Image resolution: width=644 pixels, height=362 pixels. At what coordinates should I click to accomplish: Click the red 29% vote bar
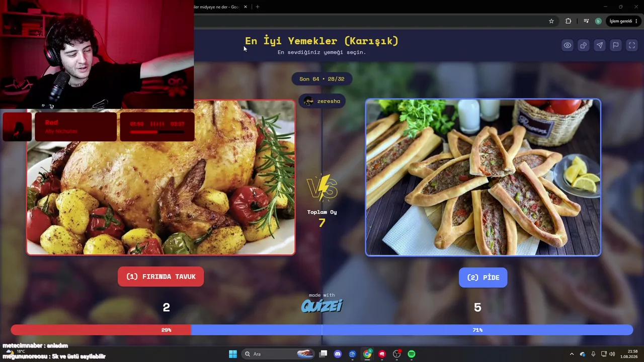[101, 330]
